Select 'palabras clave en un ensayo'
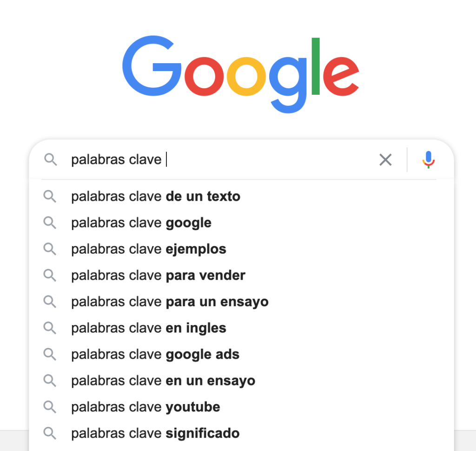Viewport: 476px width, 451px height. tap(163, 381)
